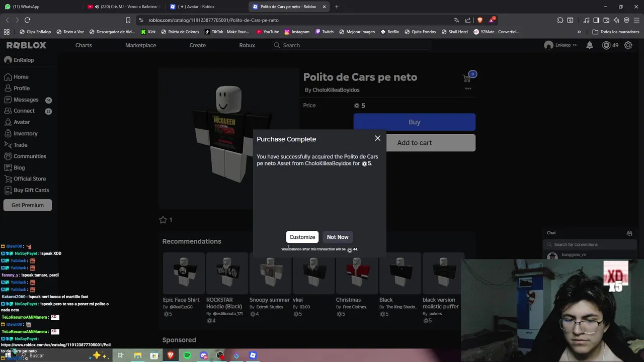
Task: Open Official Store in sidebar
Action: tap(30, 179)
